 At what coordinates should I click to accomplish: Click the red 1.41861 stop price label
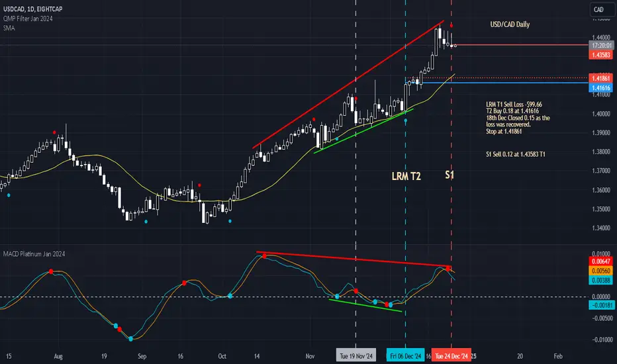(x=601, y=78)
